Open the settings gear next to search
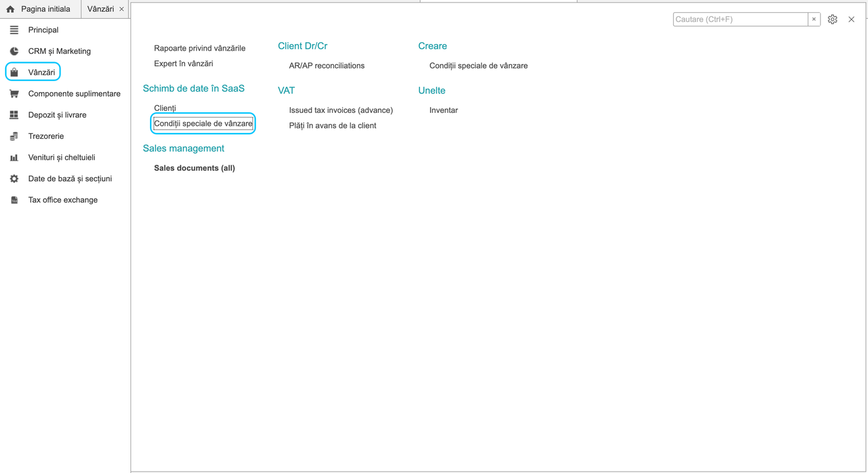Image resolution: width=868 pixels, height=473 pixels. 832,19
